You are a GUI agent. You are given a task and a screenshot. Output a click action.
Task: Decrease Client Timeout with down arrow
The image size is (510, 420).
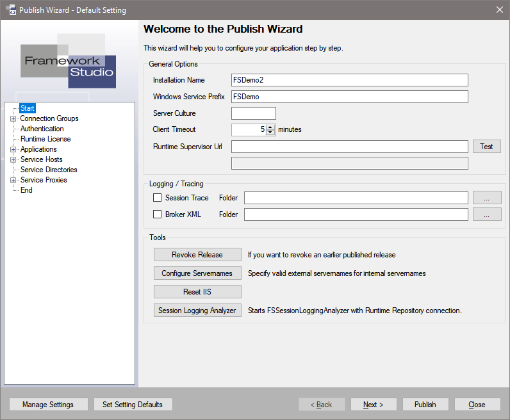pos(270,133)
